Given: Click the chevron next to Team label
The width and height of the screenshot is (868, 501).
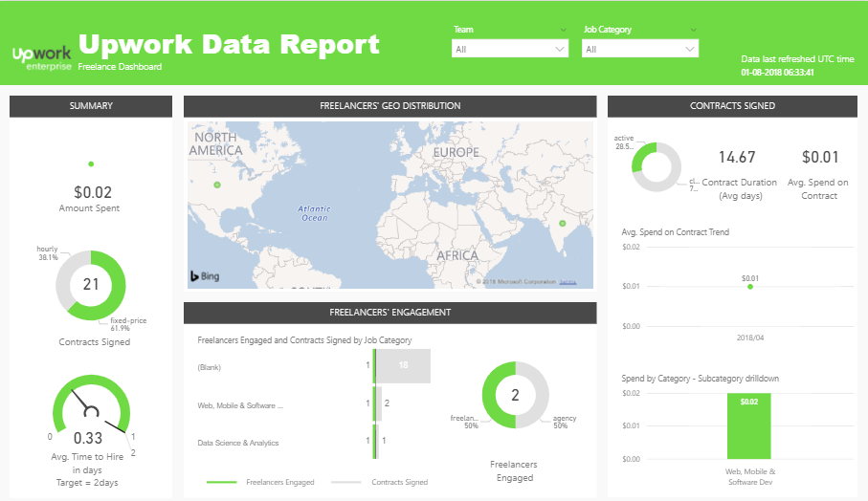Looking at the screenshot, I should 564,30.
